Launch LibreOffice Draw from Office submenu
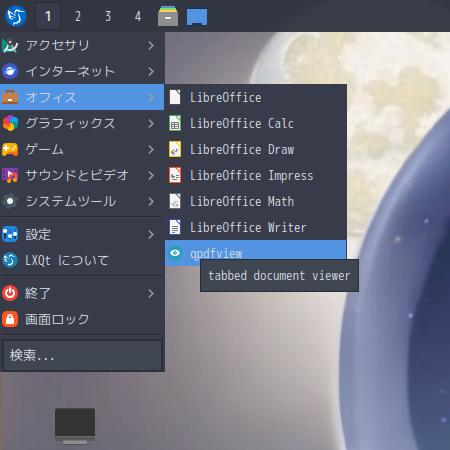450x450 pixels. coord(255,149)
